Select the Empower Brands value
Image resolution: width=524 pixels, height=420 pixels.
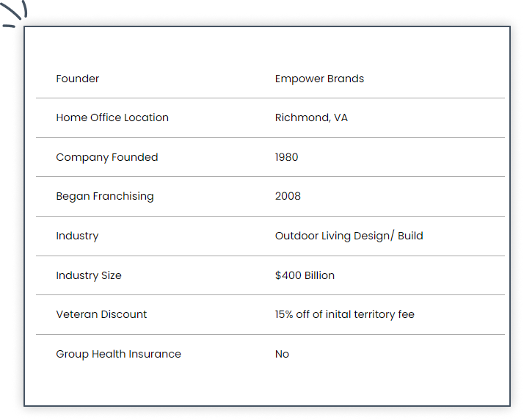319,79
